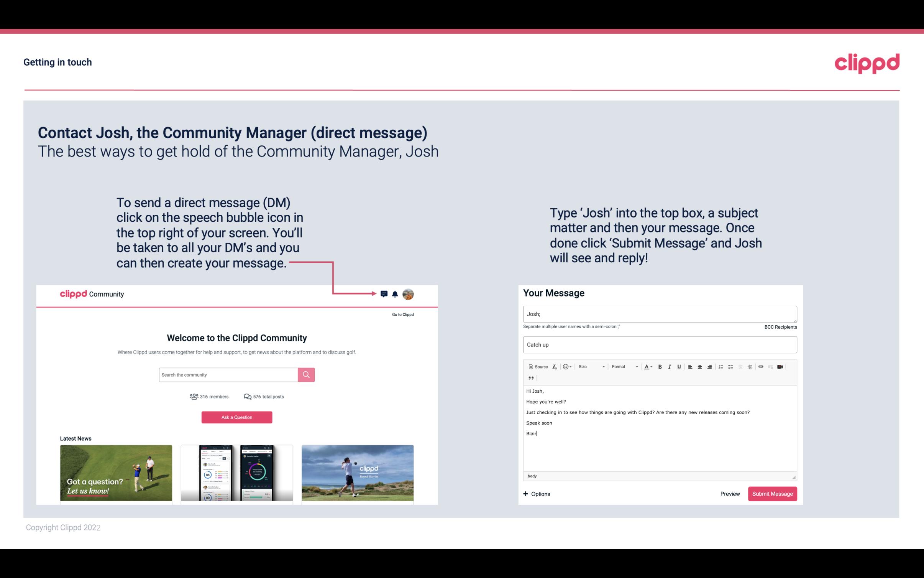Viewport: 924px width, 578px height.
Task: Click the Go to Clippd navigation link
Action: [x=401, y=314]
